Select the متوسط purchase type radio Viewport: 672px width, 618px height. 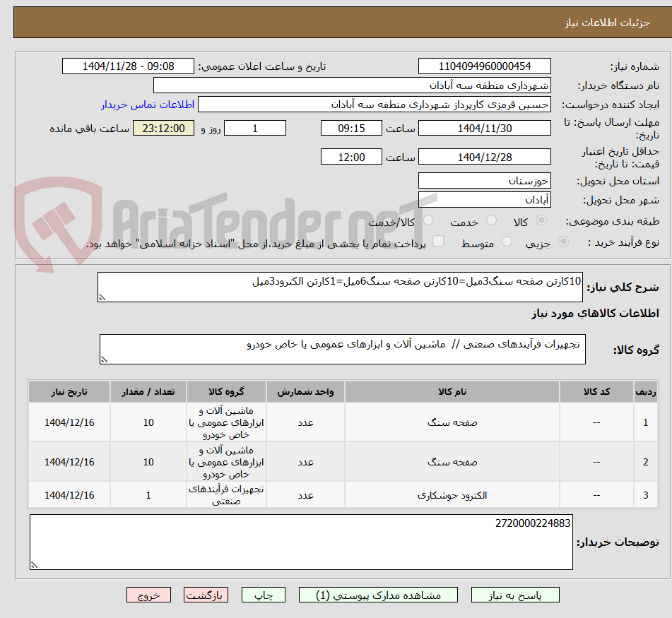tap(507, 242)
